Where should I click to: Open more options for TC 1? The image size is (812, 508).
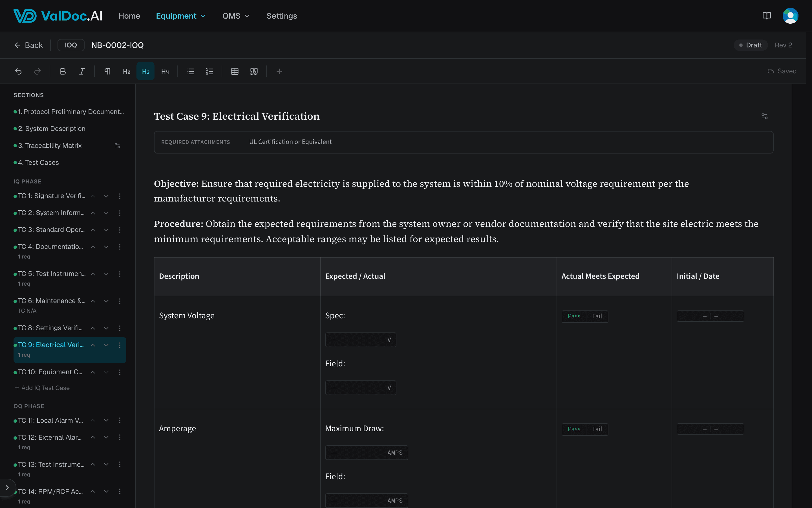click(x=120, y=196)
